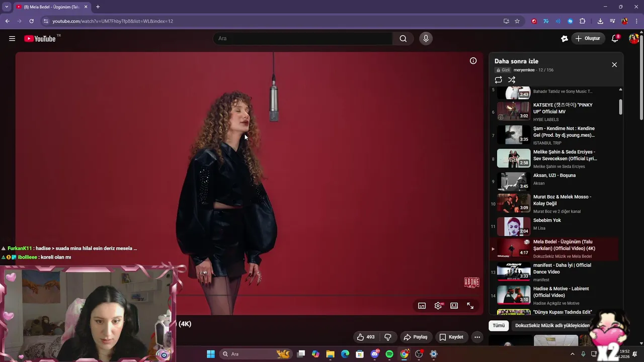Open the three-dot more actions menu

pyautogui.click(x=477, y=337)
